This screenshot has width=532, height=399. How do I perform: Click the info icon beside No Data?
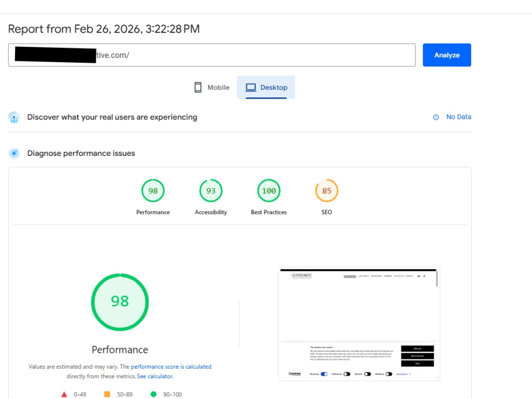click(x=436, y=117)
